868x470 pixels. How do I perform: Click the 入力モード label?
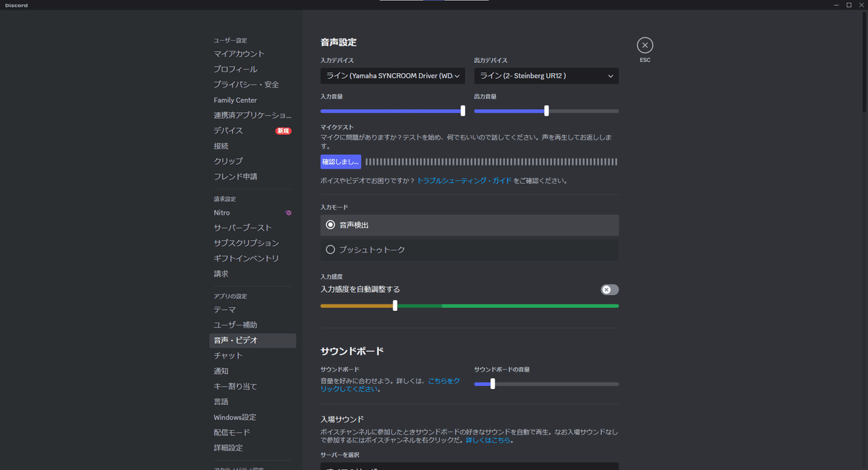pos(335,207)
